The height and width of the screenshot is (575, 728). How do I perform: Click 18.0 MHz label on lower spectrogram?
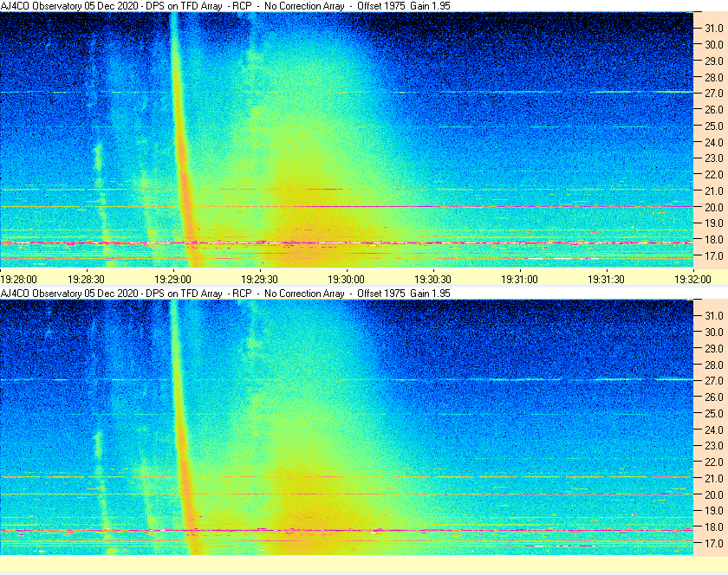coord(714,527)
